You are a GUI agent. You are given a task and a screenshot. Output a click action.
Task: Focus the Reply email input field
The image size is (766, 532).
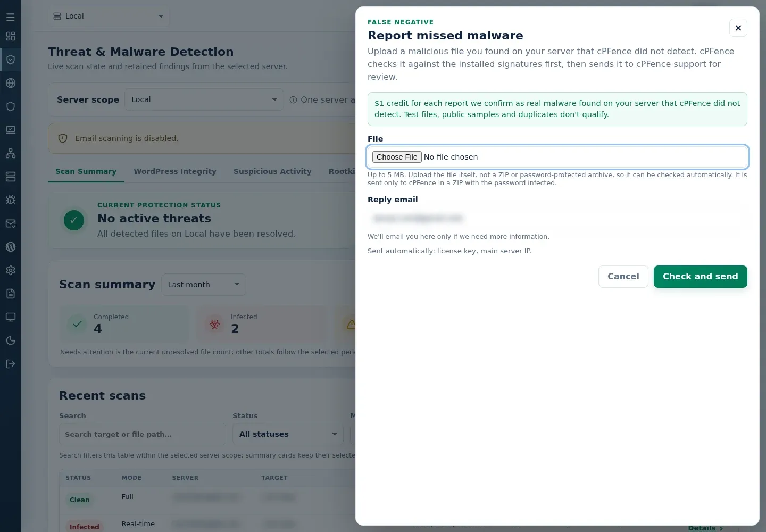coord(557,218)
